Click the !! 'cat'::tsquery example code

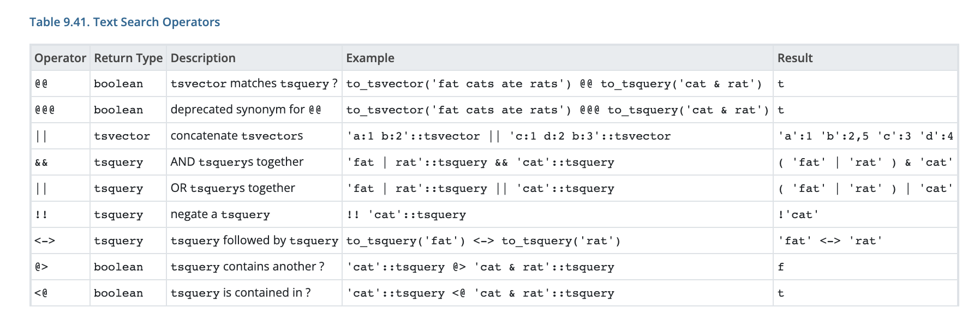pyautogui.click(x=406, y=215)
